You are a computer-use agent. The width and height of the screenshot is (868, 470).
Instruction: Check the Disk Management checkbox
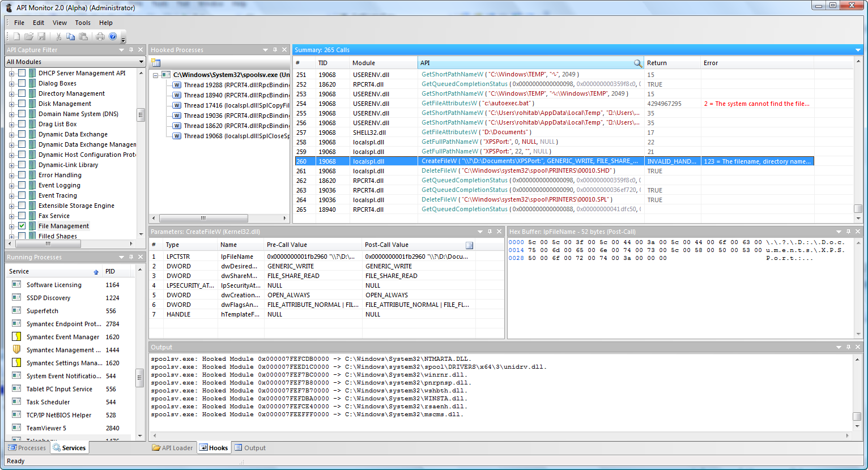coord(22,104)
